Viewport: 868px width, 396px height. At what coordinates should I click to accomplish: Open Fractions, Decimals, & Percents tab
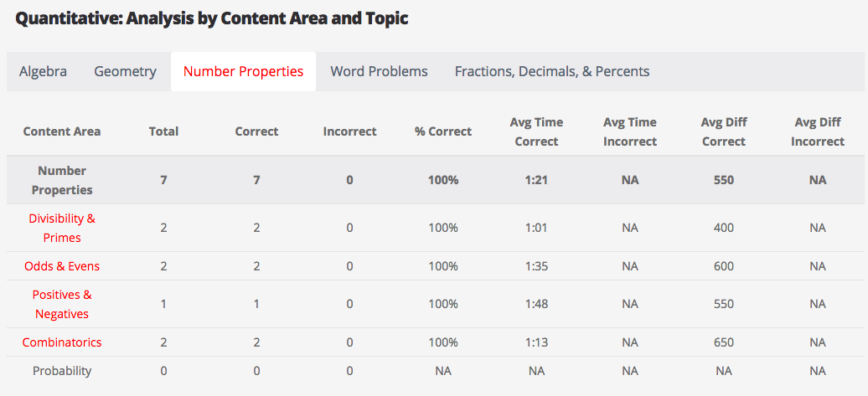pos(551,71)
